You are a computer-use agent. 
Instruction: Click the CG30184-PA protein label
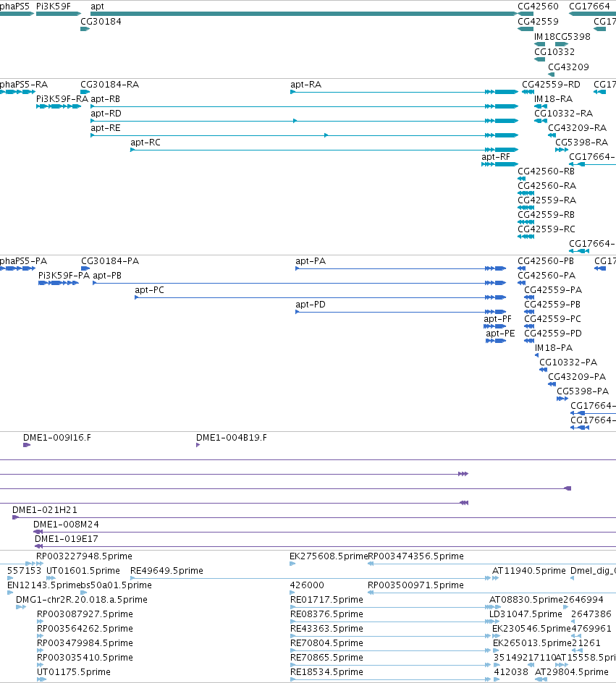(110, 261)
